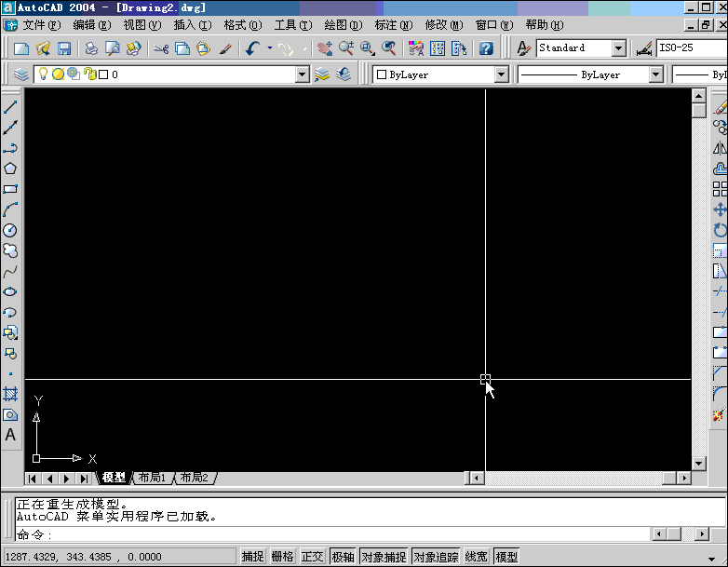This screenshot has width=728, height=567.
Task: Select the Polyline tool
Action: (10, 148)
